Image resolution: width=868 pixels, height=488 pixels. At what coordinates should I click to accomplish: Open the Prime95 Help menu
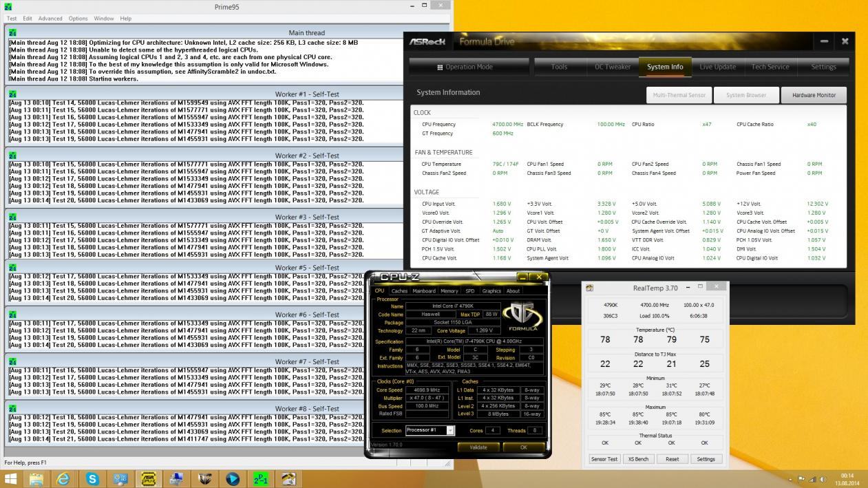(126, 19)
